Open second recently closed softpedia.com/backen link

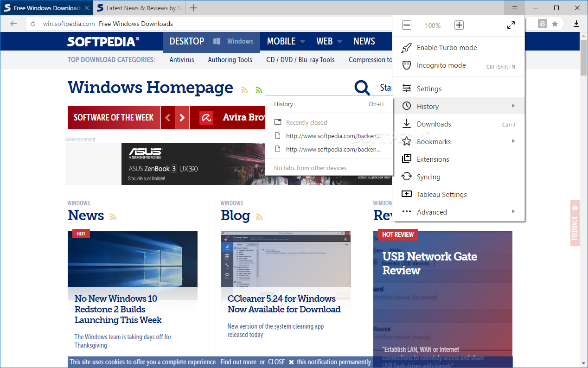click(329, 149)
